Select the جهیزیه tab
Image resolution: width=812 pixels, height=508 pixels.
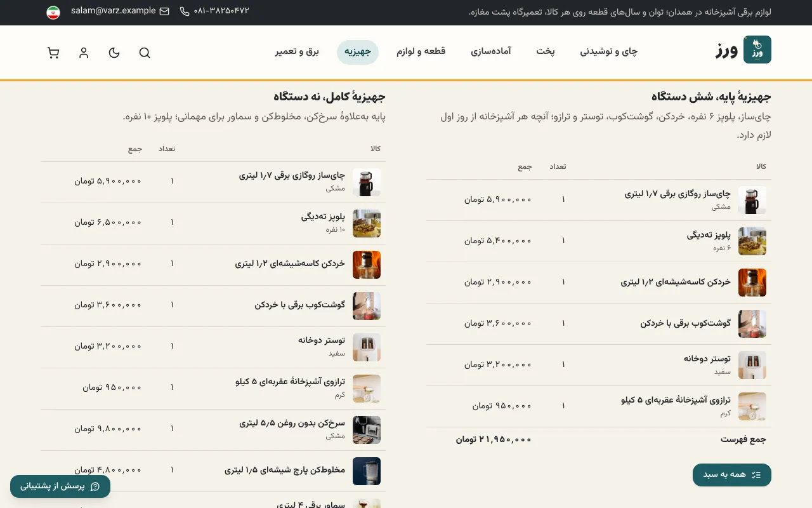358,52
